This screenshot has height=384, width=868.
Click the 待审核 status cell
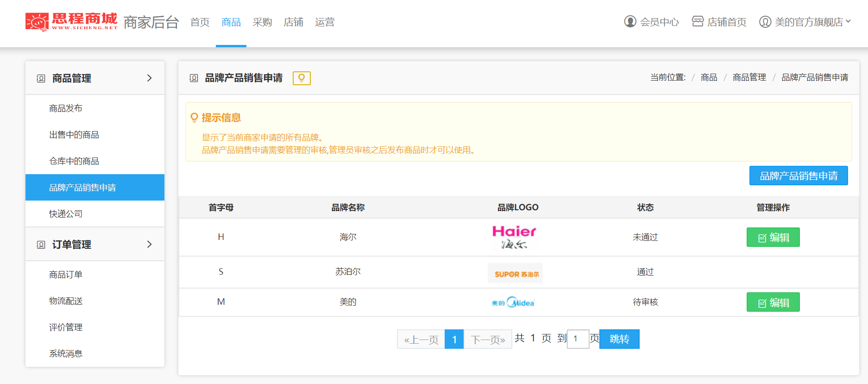(645, 302)
